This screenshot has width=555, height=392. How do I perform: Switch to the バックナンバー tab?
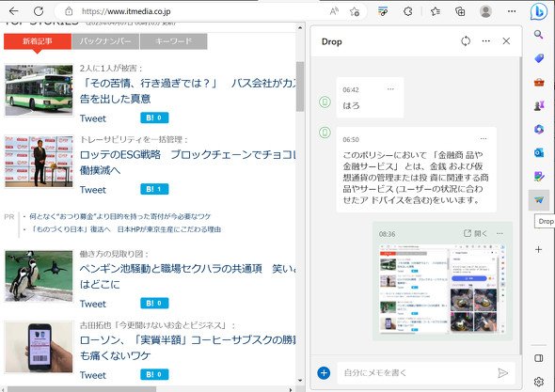click(105, 41)
